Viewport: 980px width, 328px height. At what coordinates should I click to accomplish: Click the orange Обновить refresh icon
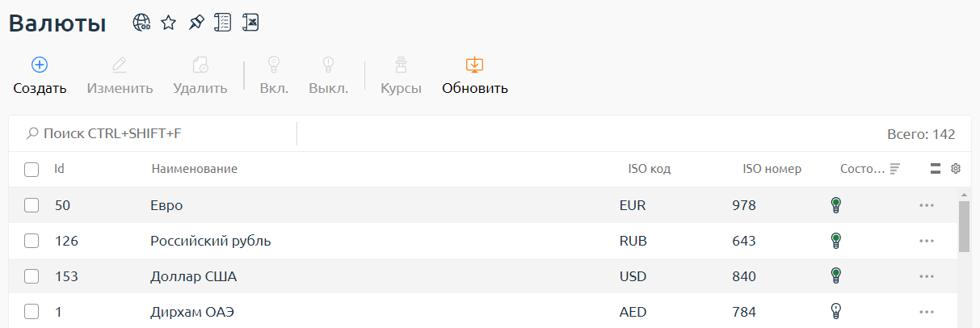(474, 65)
